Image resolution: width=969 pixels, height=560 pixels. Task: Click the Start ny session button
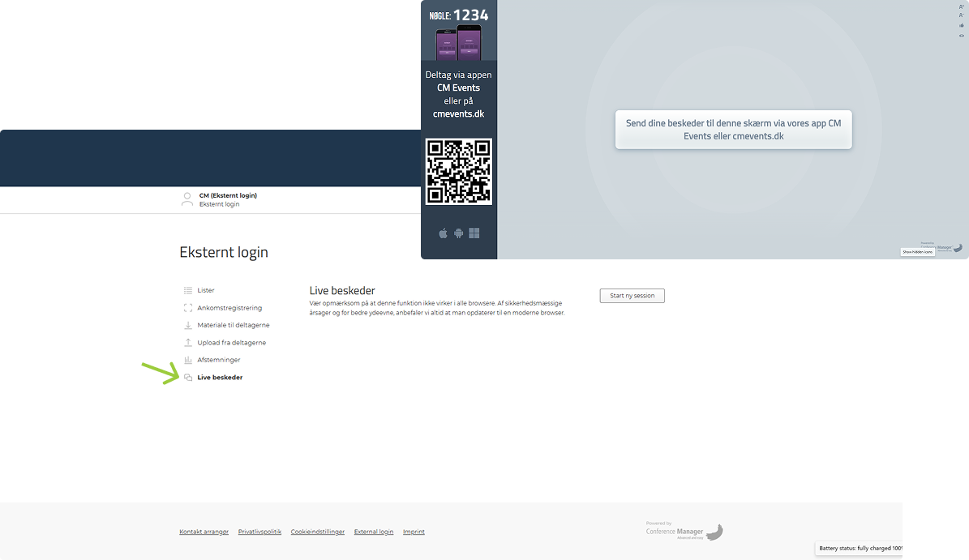(632, 296)
